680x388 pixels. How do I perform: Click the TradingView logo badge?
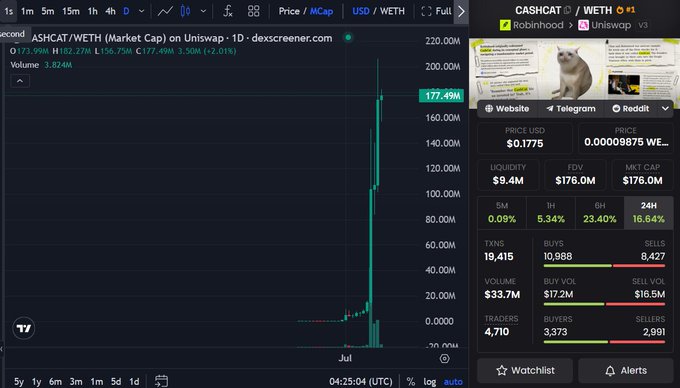click(x=24, y=328)
